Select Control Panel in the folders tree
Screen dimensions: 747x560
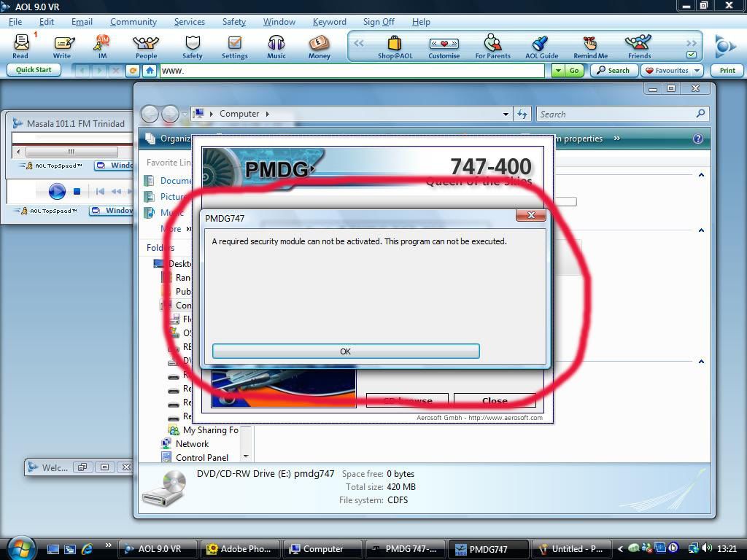(201, 458)
